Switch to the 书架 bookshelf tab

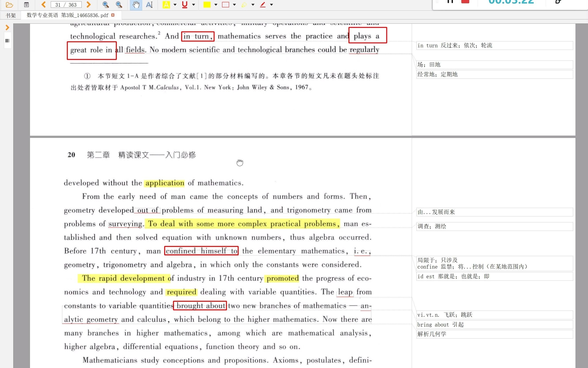click(x=11, y=15)
